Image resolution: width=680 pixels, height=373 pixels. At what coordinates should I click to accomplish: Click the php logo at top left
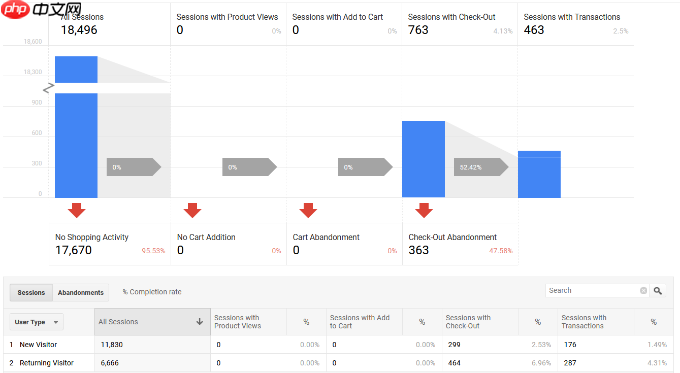click(15, 9)
